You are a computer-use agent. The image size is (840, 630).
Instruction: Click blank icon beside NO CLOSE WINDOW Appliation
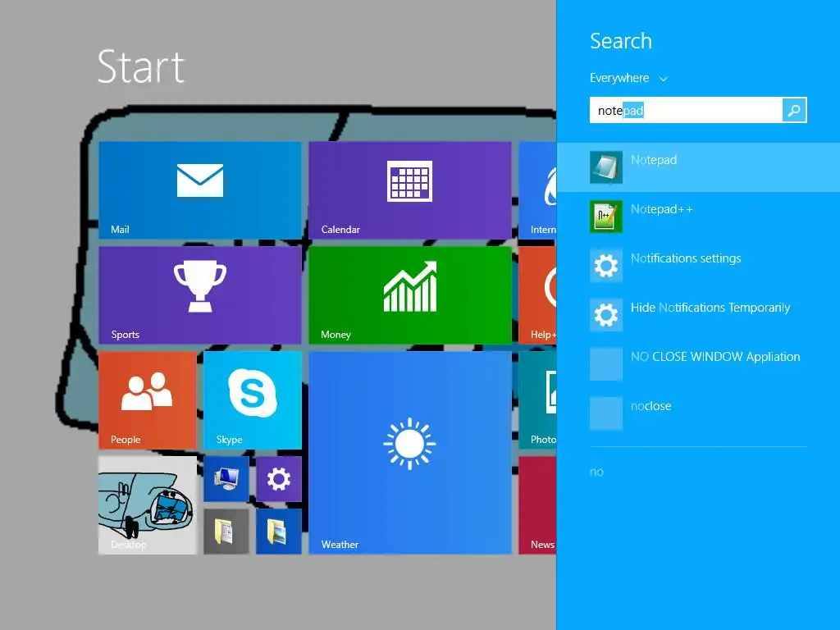pyautogui.click(x=606, y=364)
